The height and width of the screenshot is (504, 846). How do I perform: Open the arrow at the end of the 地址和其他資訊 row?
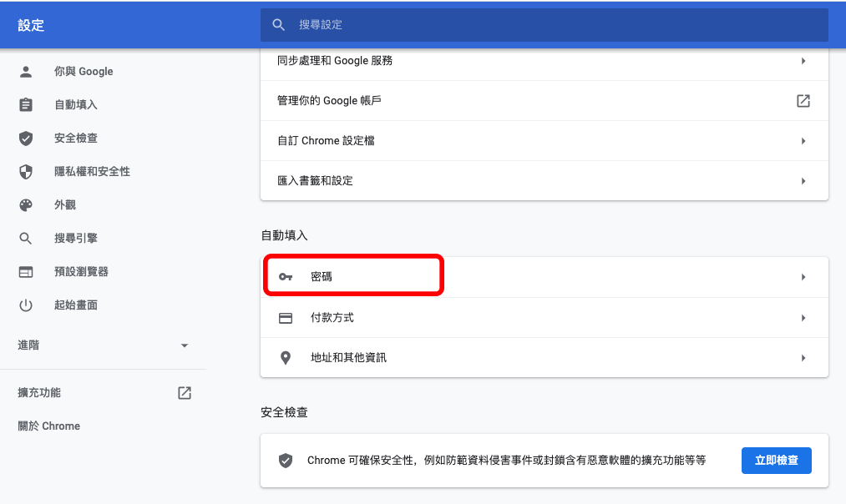803,358
